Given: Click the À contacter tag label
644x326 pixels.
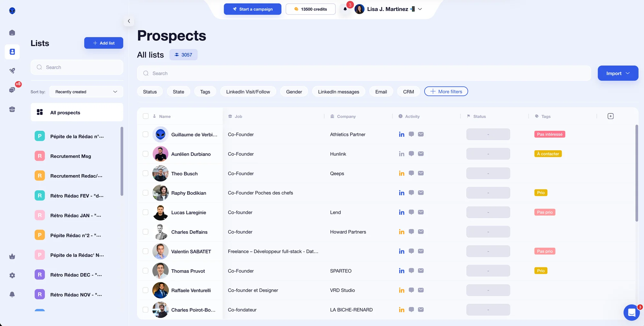Looking at the screenshot, I should (548, 154).
